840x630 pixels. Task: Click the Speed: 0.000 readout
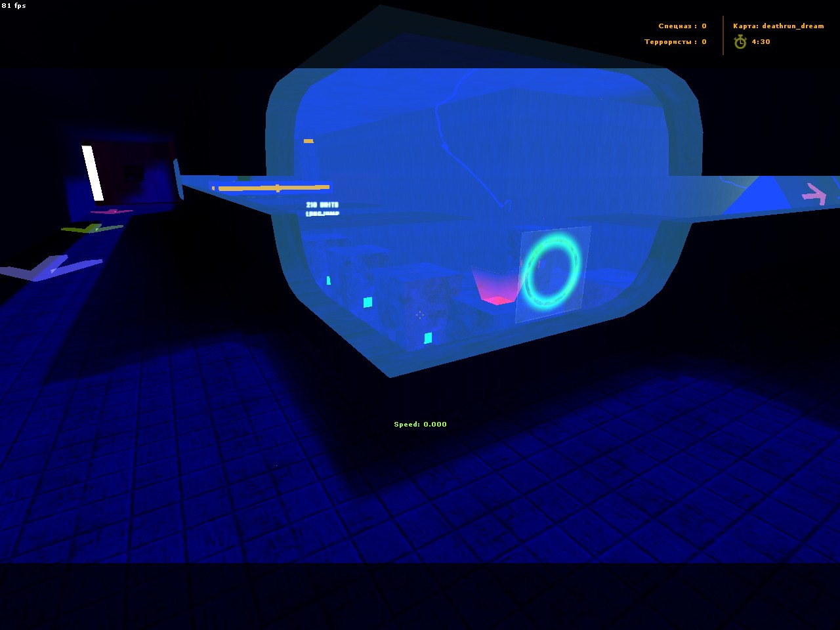click(x=420, y=425)
